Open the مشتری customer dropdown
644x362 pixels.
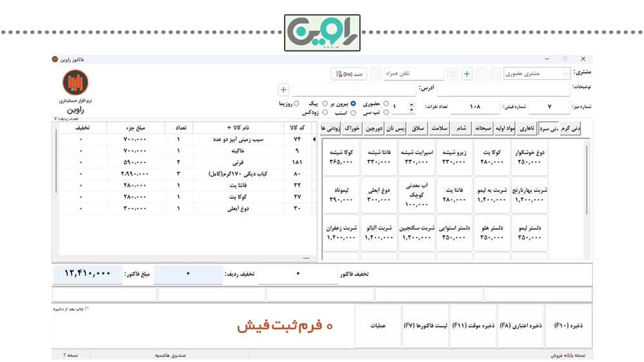point(566,74)
